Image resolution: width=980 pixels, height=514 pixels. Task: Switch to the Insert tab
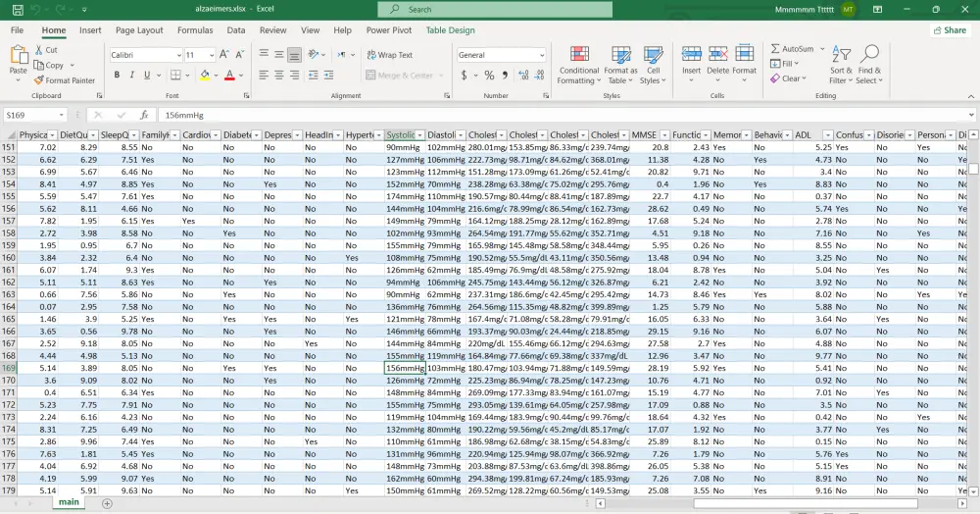(x=90, y=30)
